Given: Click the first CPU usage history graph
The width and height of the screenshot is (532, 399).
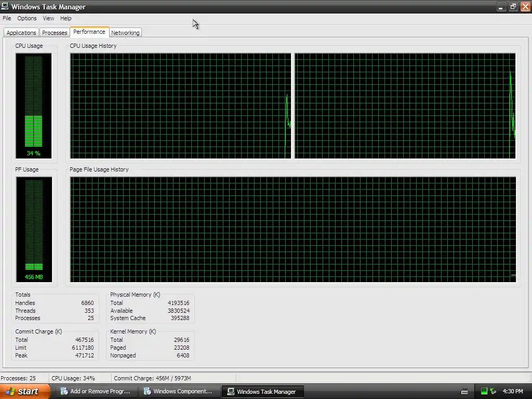Looking at the screenshot, I should click(x=180, y=105).
